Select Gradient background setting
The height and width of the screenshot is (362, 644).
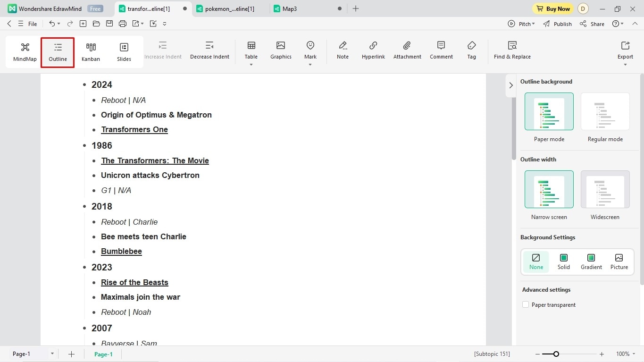(591, 261)
